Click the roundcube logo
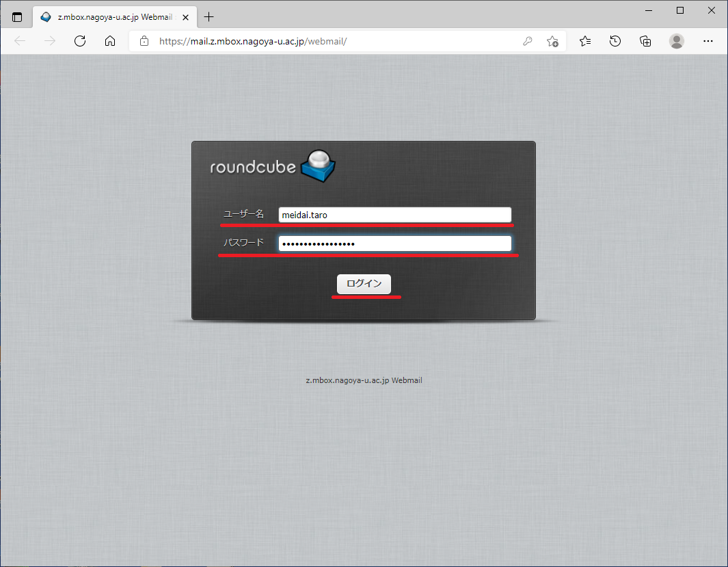 coord(273,167)
